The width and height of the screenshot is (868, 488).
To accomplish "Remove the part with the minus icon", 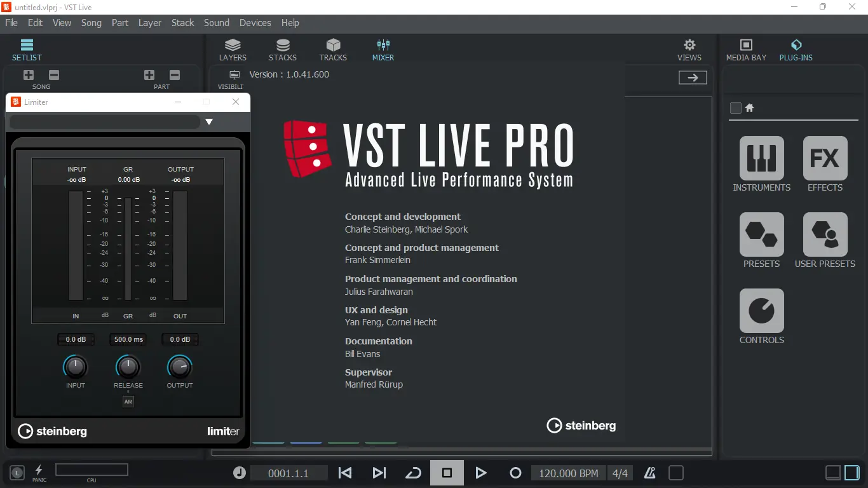I will 175,75.
